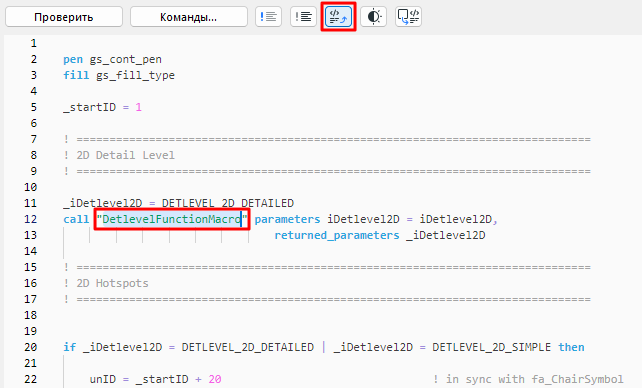Click 'gs_fill_type' in the code

[x=135, y=76]
